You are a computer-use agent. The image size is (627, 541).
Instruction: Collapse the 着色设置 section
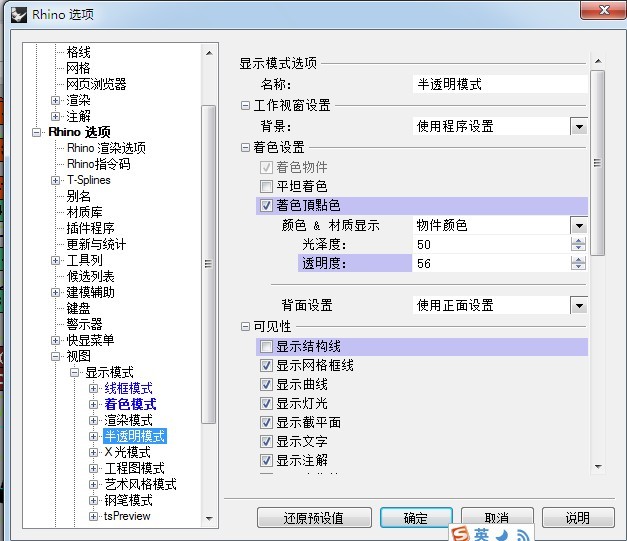[x=245, y=148]
